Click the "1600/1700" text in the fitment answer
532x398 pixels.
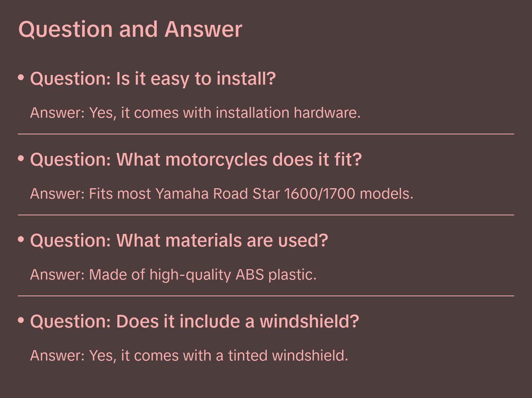(x=319, y=194)
